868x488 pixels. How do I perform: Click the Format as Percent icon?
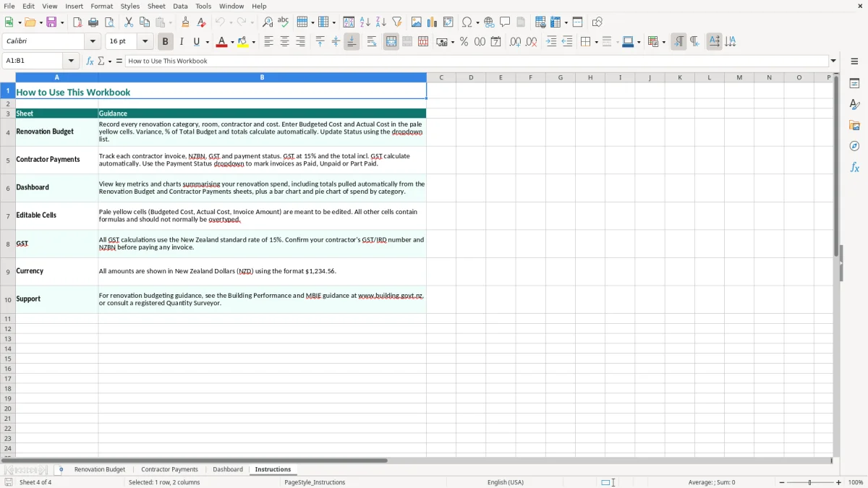pos(464,42)
